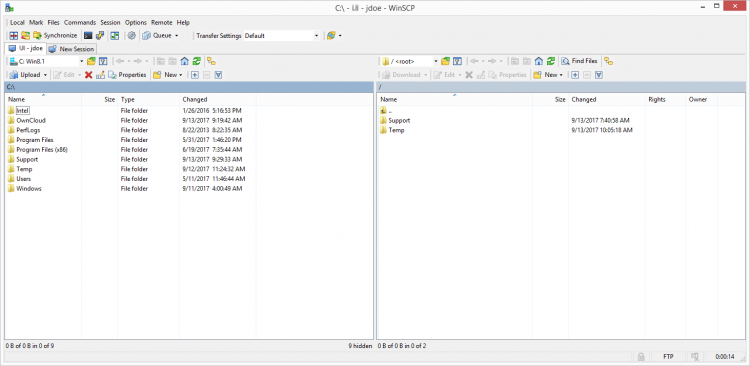
Task: Sort local files by Name column
Action: [x=43, y=100]
